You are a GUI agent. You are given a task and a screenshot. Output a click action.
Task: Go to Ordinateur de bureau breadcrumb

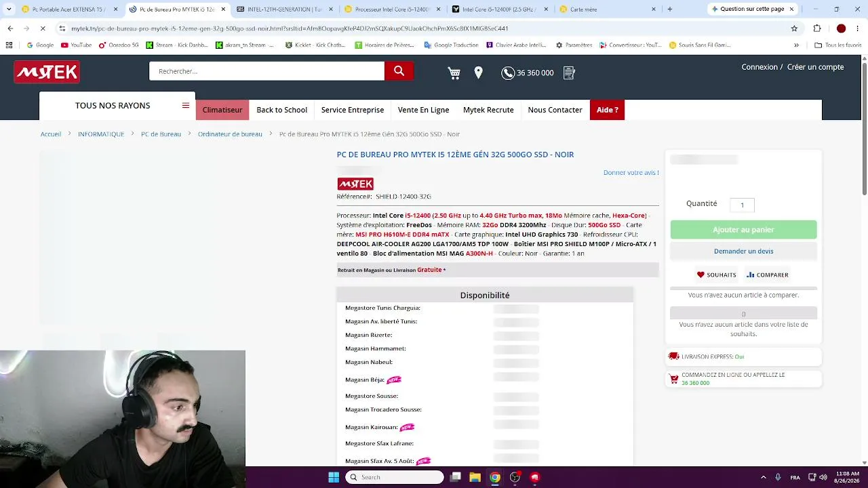230,134
